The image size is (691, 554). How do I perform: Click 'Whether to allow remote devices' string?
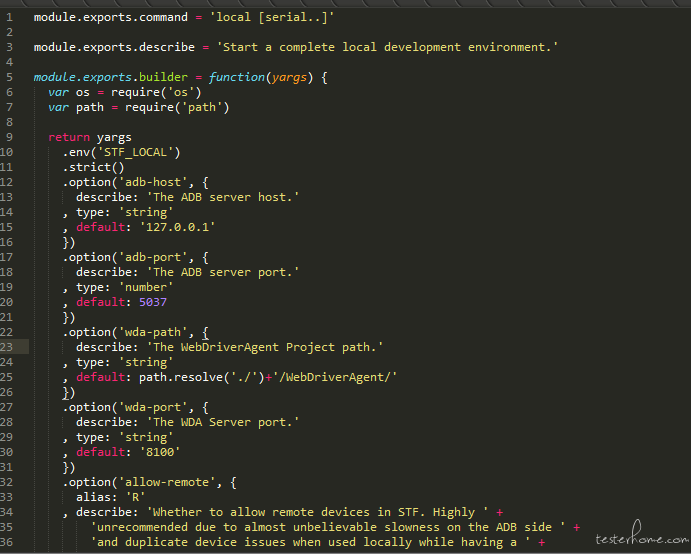[x=317, y=512]
